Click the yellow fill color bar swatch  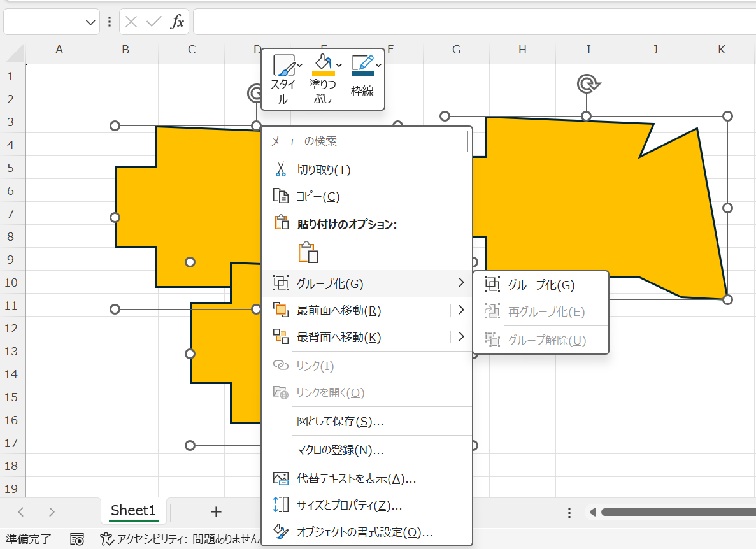322,74
